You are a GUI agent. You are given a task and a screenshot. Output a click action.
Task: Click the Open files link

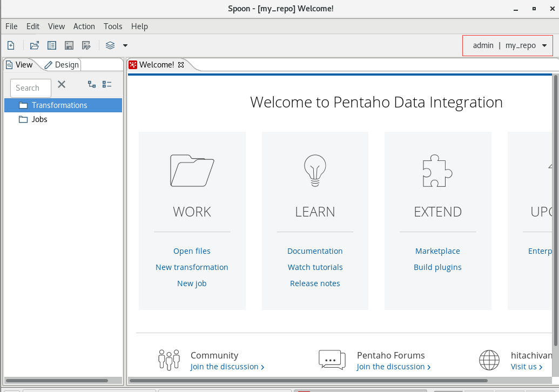coord(192,251)
